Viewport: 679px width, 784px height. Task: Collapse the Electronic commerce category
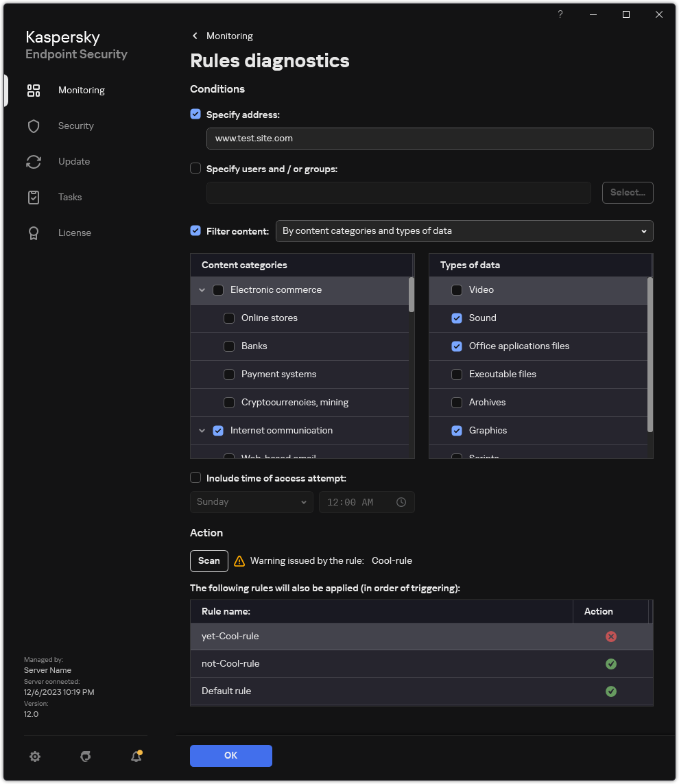click(202, 290)
